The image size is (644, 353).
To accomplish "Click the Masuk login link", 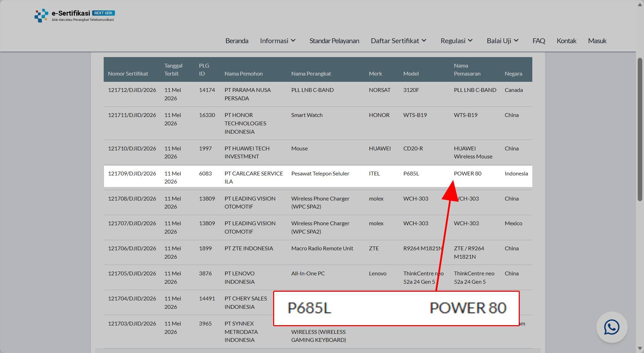I will coord(597,41).
